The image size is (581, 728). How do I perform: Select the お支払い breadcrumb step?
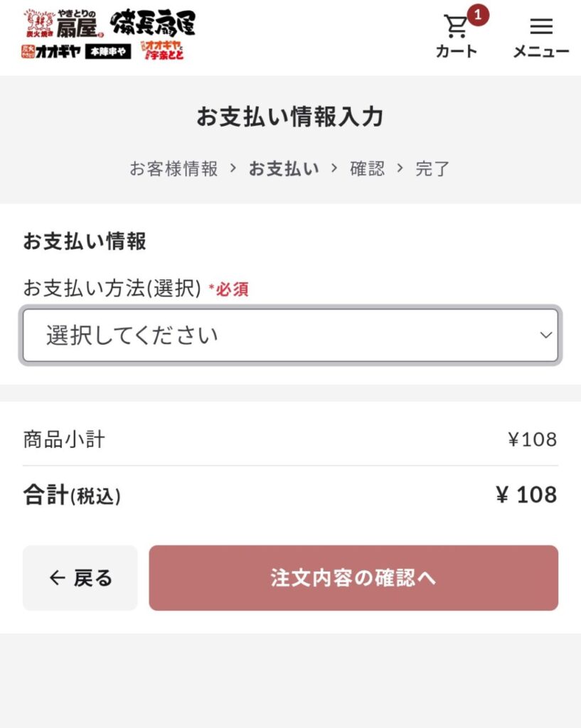tap(284, 168)
